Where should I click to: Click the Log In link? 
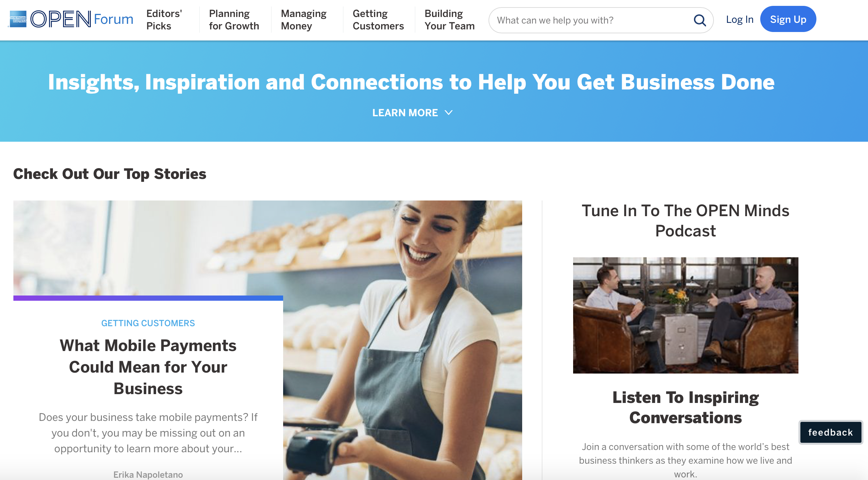pyautogui.click(x=740, y=19)
